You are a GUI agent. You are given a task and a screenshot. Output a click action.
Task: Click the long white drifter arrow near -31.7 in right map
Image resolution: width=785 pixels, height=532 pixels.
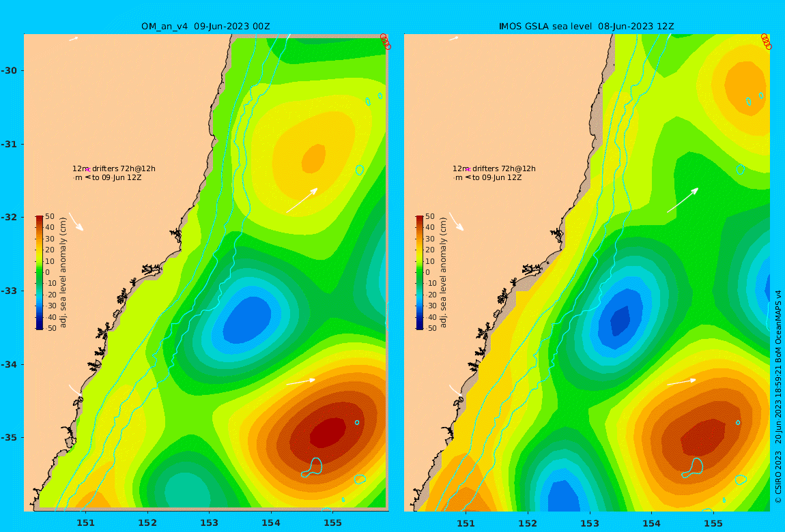(x=683, y=200)
